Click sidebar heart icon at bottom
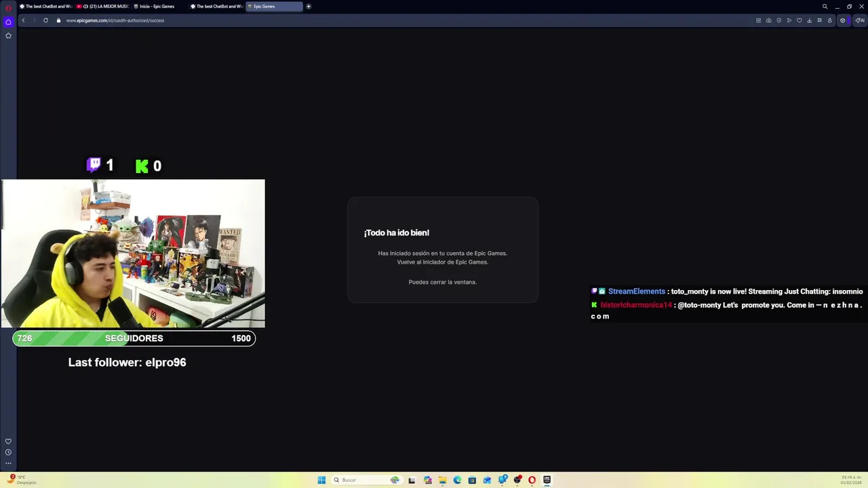Viewport: 868px width, 488px height. click(8, 441)
